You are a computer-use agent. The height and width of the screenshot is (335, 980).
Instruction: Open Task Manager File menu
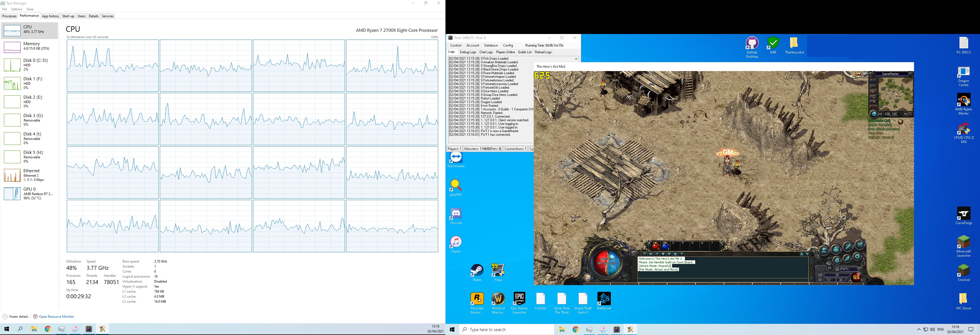[4, 9]
